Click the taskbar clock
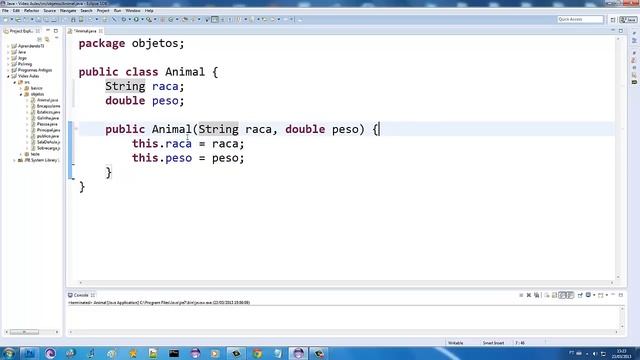 tap(621, 353)
